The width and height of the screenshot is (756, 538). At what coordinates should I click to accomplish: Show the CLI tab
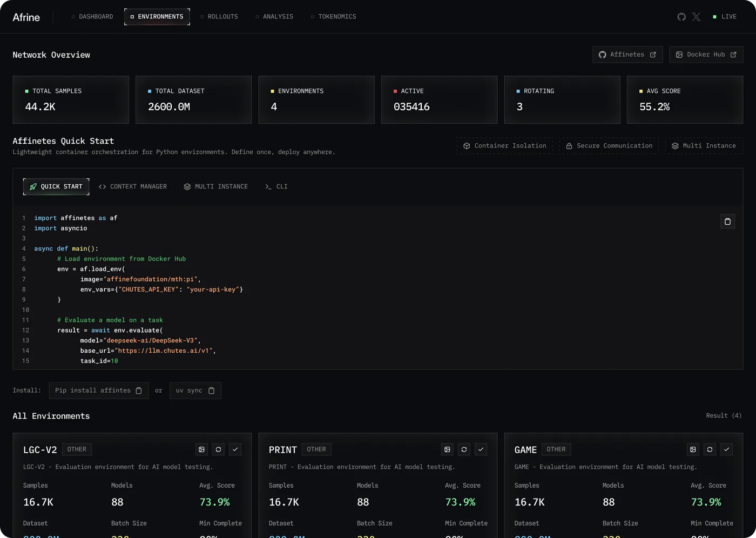pyautogui.click(x=276, y=187)
